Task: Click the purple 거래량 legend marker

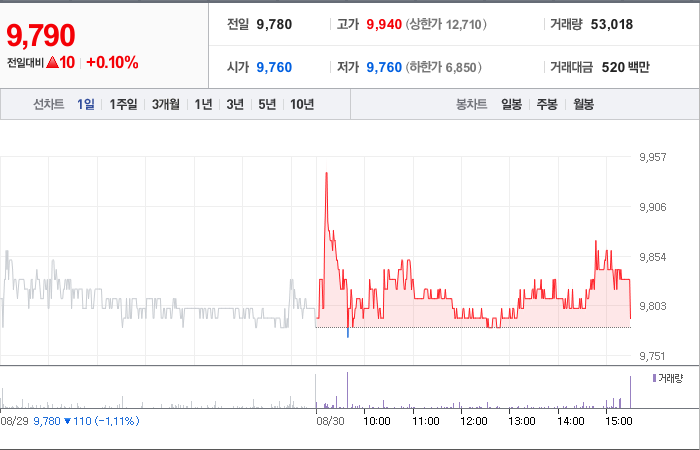Action: [654, 379]
